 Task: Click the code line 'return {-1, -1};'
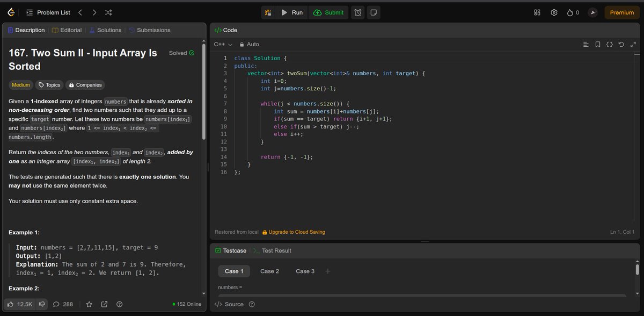tap(287, 156)
